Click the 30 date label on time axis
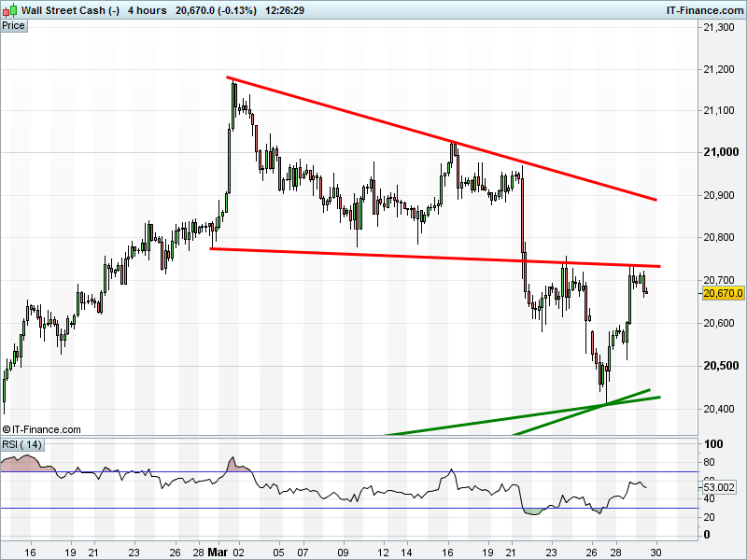 click(656, 553)
